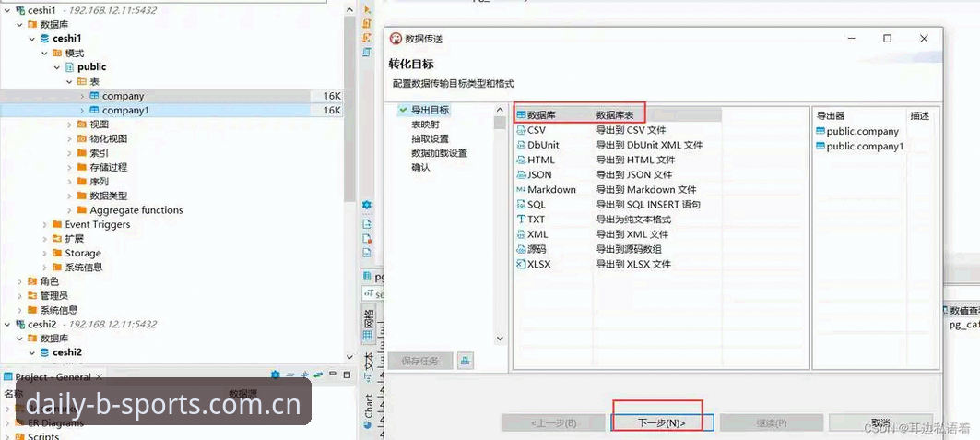Go to the 抽取设置 wizard step
980x440 pixels.
[430, 138]
